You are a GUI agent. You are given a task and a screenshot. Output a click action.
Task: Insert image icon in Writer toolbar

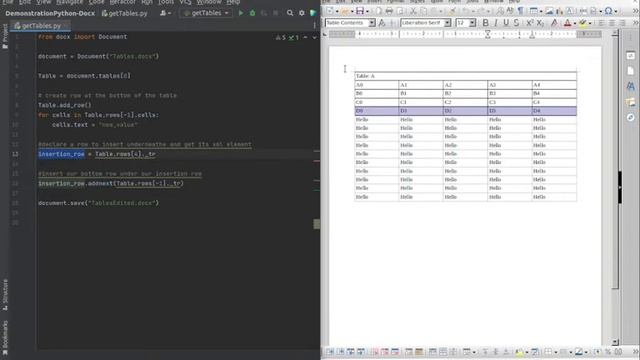click(549, 11)
